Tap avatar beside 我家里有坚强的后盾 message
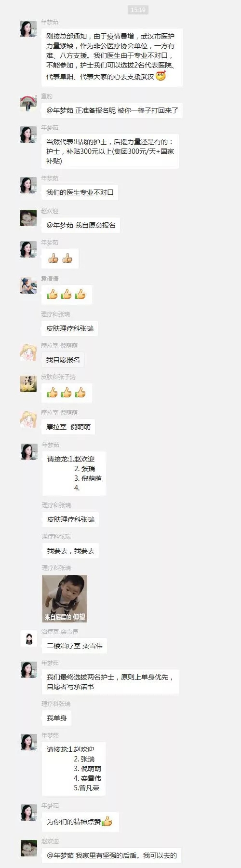This screenshot has width=241, height=868. point(28,848)
